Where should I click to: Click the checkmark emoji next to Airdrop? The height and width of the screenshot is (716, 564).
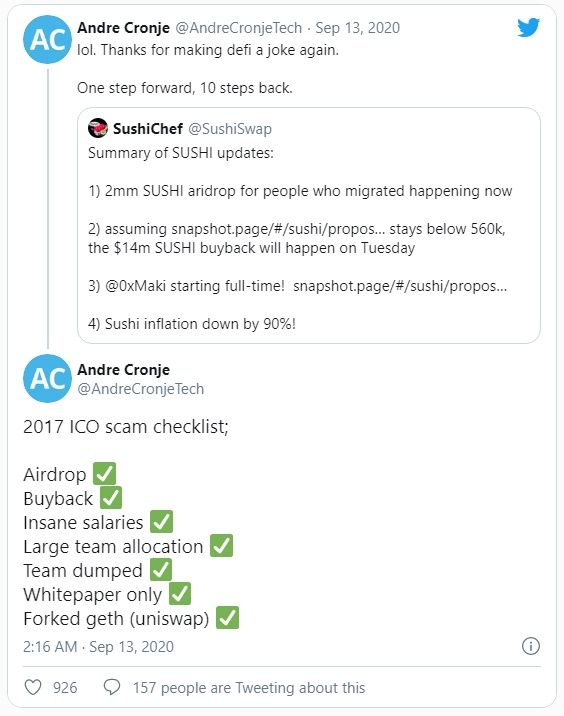(x=105, y=474)
